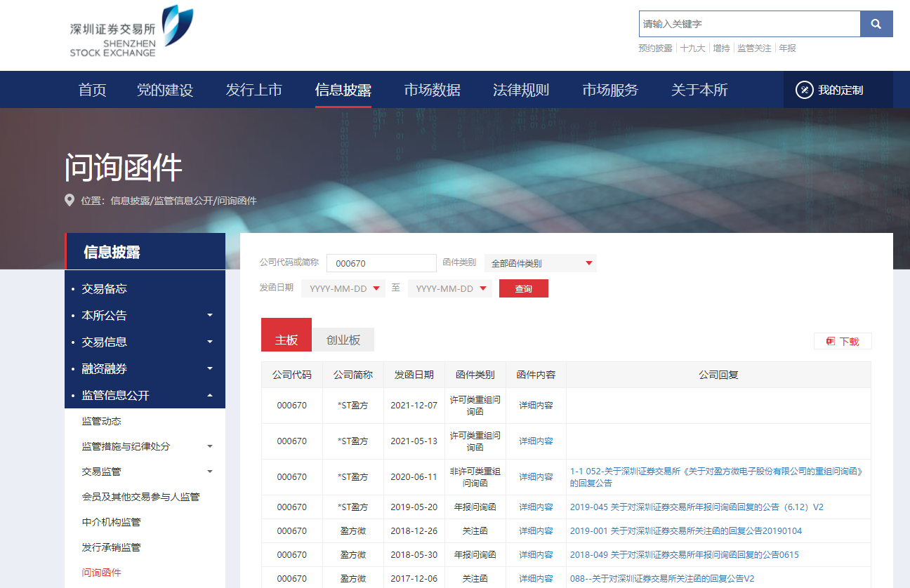Click the 函件类别 column header
The width and height of the screenshot is (910, 588).
pos(475,375)
